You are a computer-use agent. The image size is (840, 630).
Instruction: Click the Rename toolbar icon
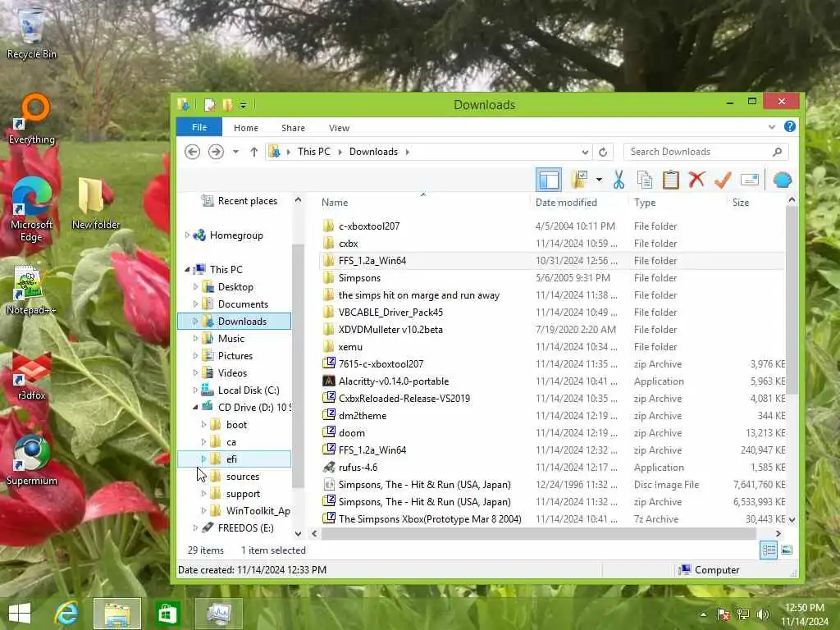750,180
